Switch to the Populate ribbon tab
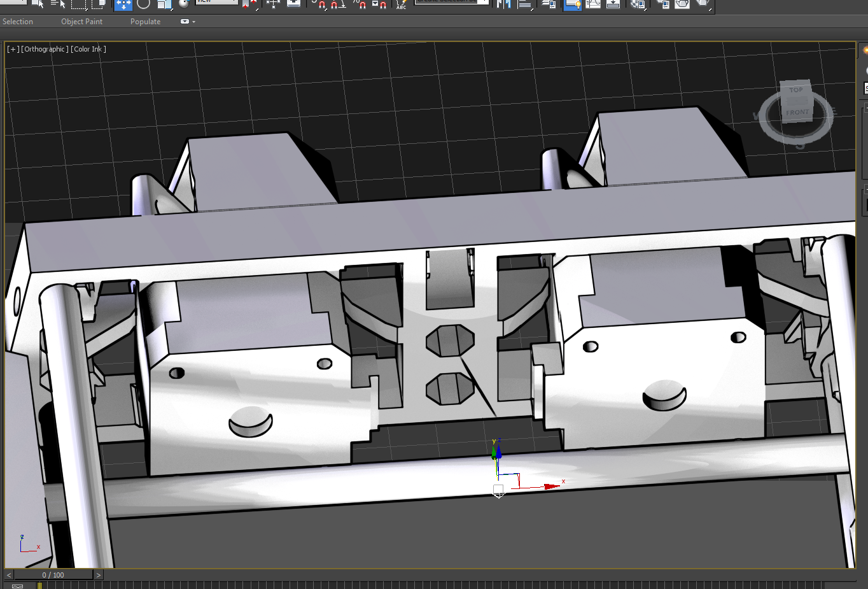868x589 pixels. click(145, 22)
